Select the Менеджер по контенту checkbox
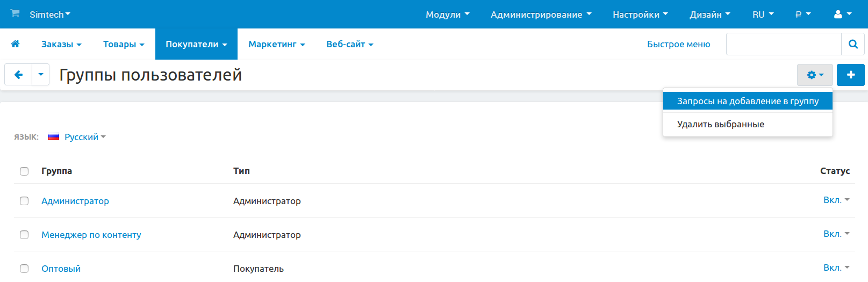Image resolution: width=868 pixels, height=282 pixels. (24, 235)
